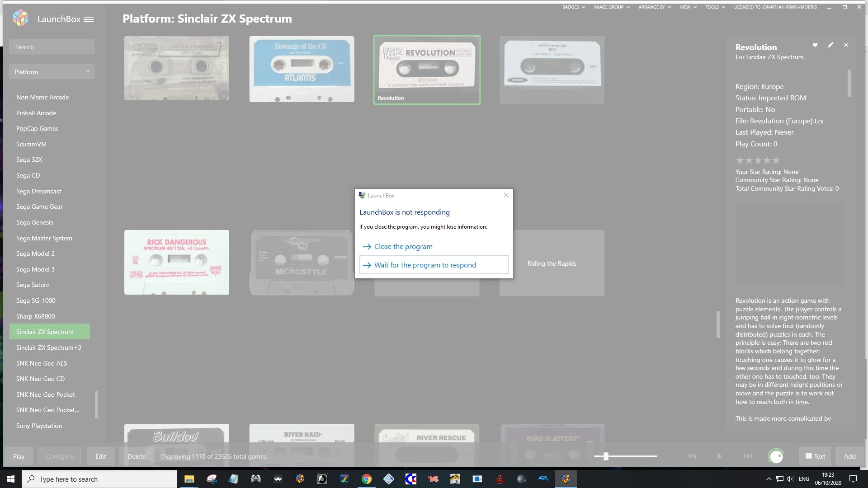This screenshot has width=868, height=488.
Task: Adjust the image size slider
Action: click(x=625, y=456)
